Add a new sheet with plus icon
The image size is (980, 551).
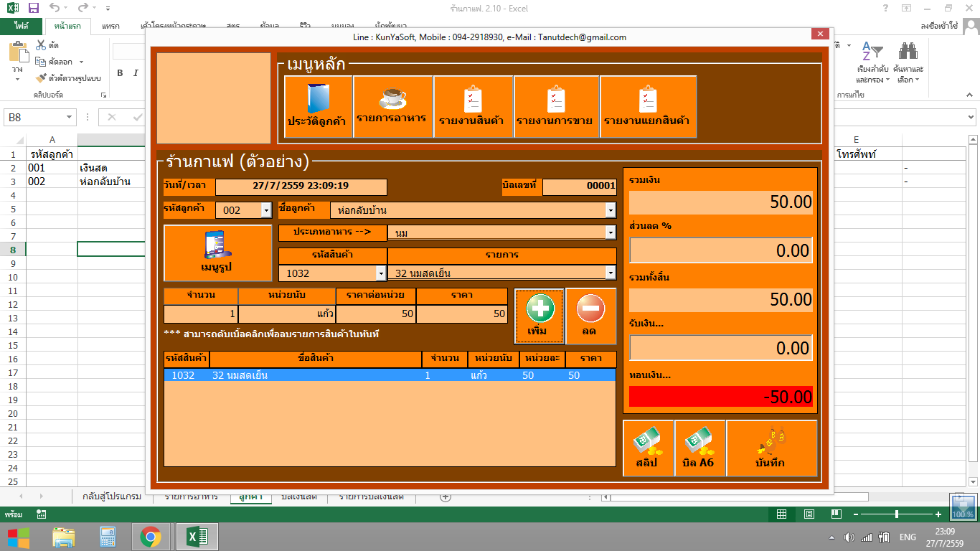(x=445, y=496)
